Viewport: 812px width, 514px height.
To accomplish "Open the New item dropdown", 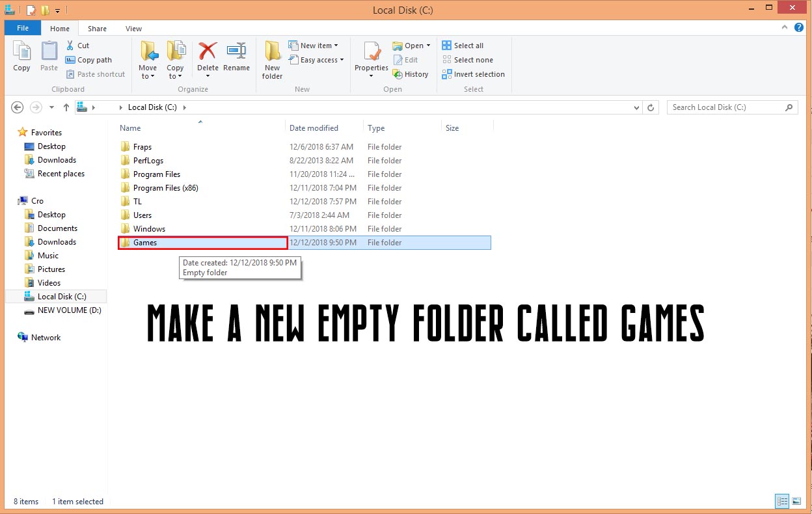I will pyautogui.click(x=314, y=46).
